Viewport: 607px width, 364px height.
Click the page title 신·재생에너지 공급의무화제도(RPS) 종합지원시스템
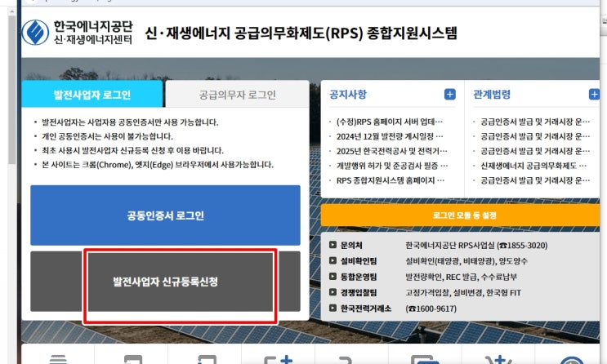click(x=301, y=33)
